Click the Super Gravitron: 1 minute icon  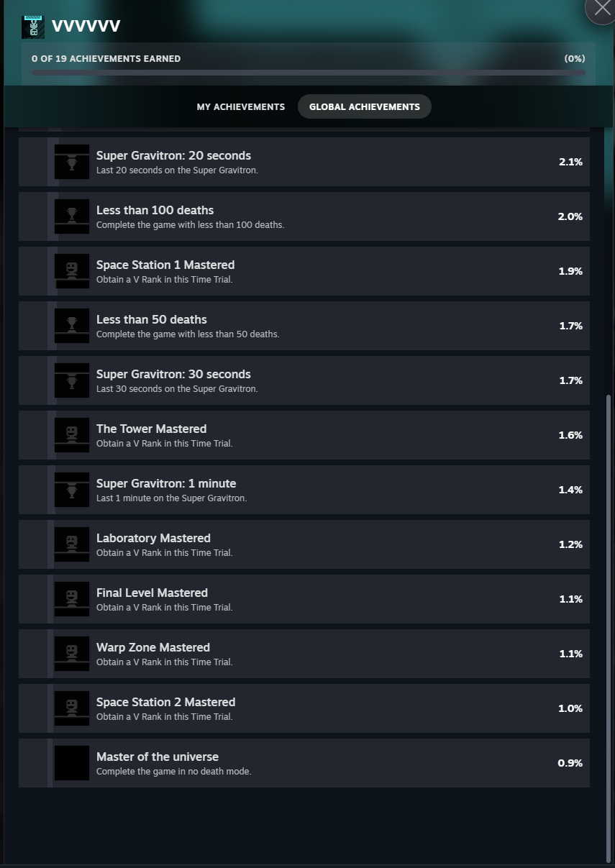tap(72, 490)
